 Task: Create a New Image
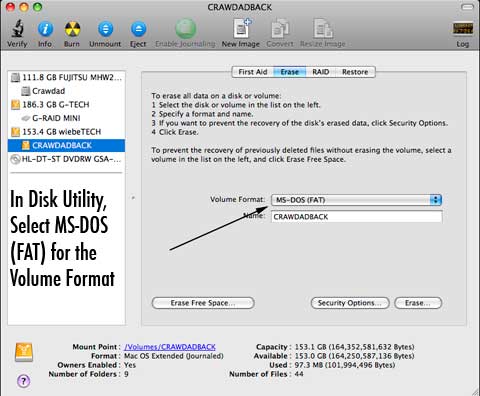(x=241, y=28)
